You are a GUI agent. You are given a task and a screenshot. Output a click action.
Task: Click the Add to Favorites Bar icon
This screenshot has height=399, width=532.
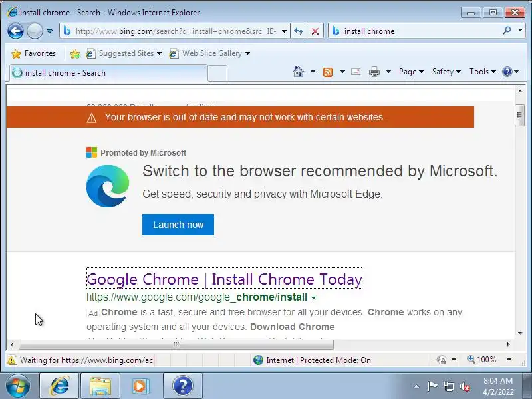tap(75, 53)
